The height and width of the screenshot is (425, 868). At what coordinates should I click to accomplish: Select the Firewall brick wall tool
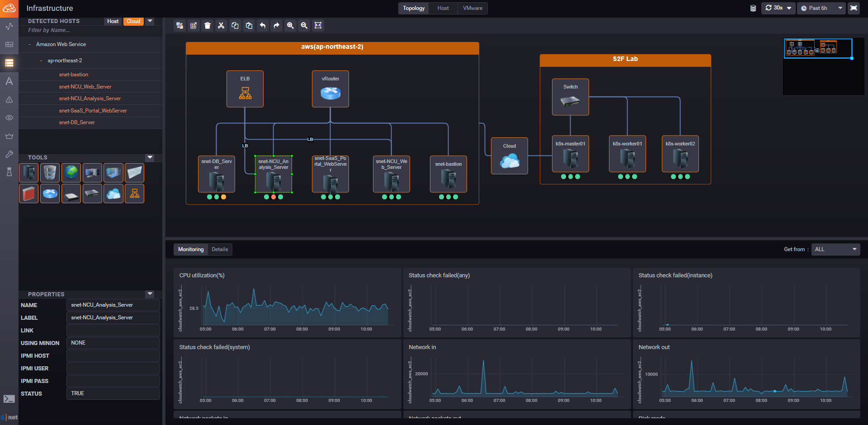tap(28, 194)
